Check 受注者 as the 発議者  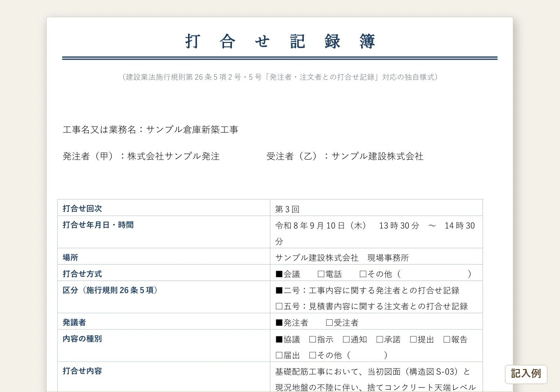tap(329, 323)
